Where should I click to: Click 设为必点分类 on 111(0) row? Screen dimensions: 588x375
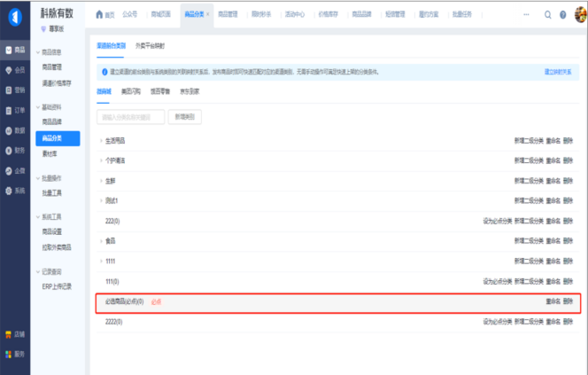pos(498,282)
